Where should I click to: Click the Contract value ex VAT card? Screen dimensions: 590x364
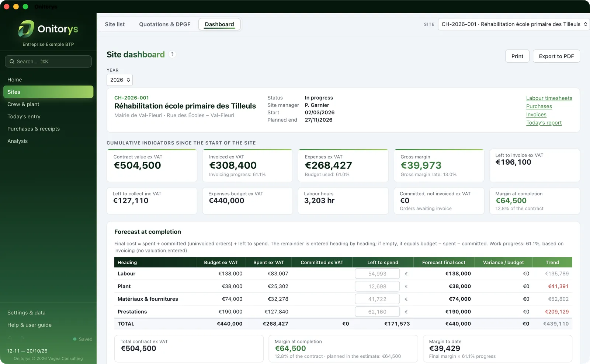(x=152, y=165)
